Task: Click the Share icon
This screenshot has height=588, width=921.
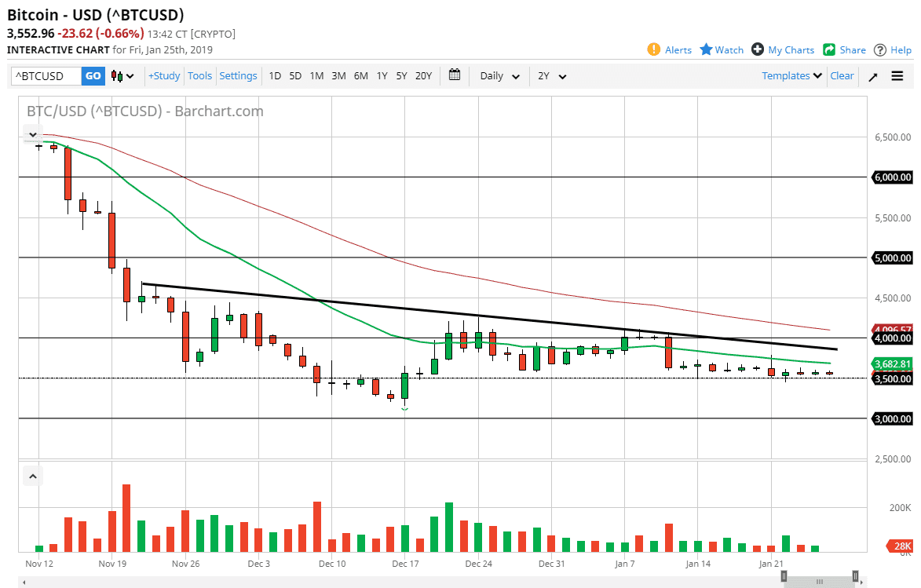Action: (828, 49)
